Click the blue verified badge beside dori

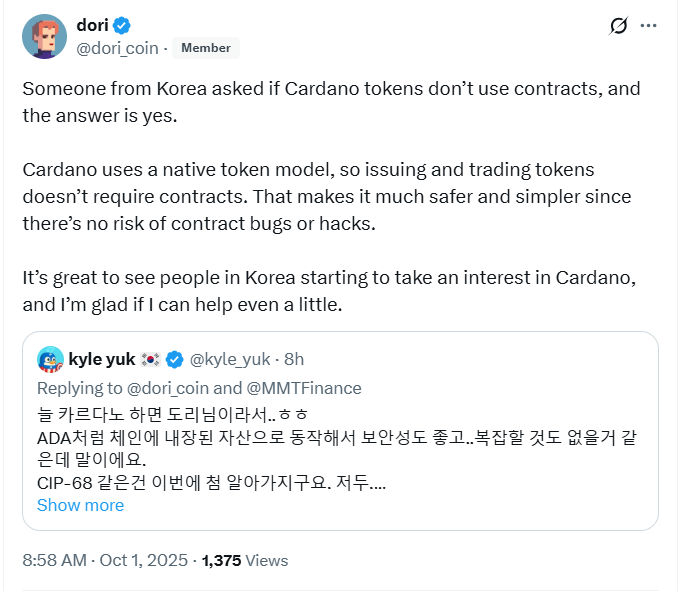[x=122, y=25]
